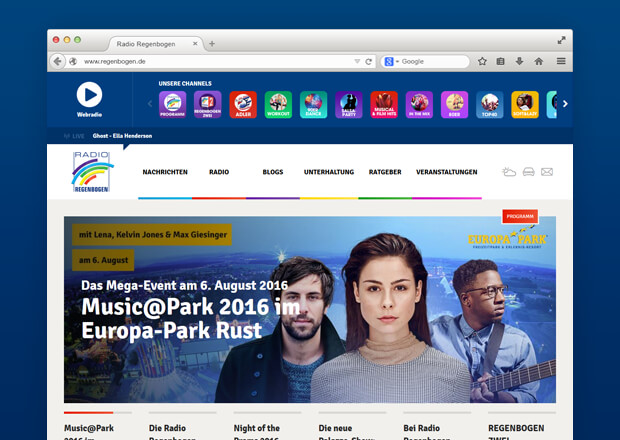Image resolution: width=620 pixels, height=440 pixels.
Task: Click the 'am 6. August' label
Action: (103, 260)
